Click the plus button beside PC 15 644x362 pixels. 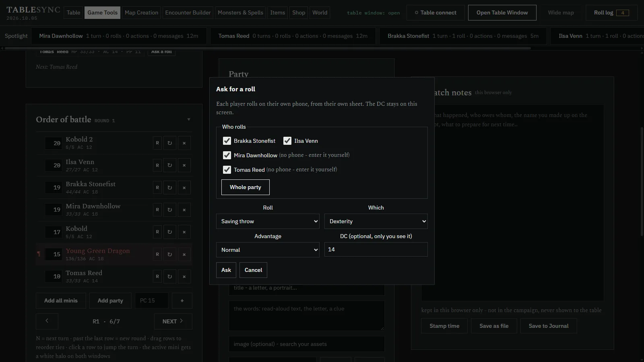182,300
